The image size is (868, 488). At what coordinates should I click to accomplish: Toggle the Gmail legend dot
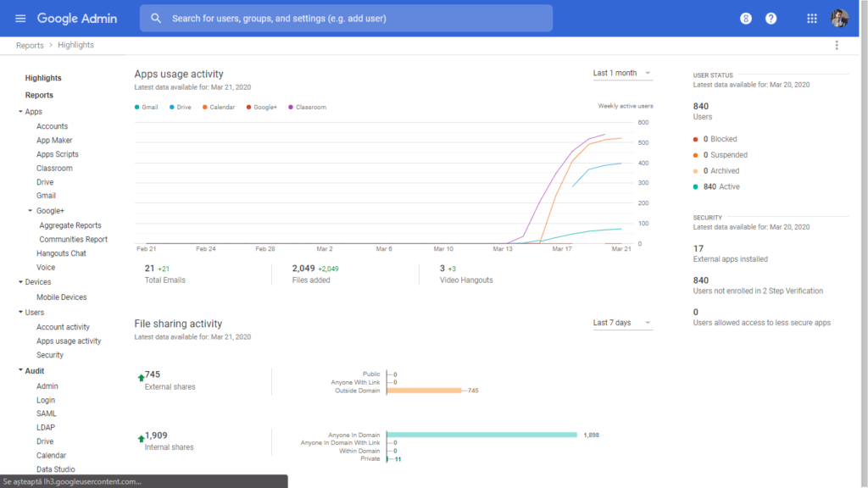pos(136,108)
